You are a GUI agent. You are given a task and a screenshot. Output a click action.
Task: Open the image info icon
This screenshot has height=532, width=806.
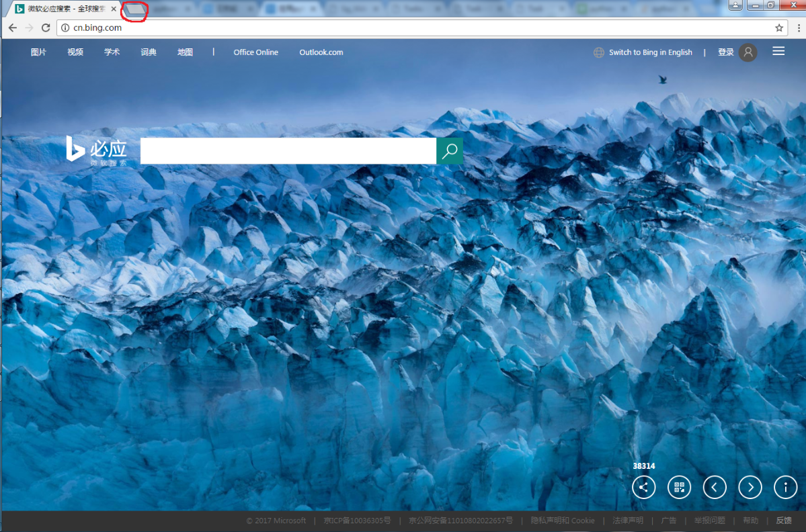point(785,487)
